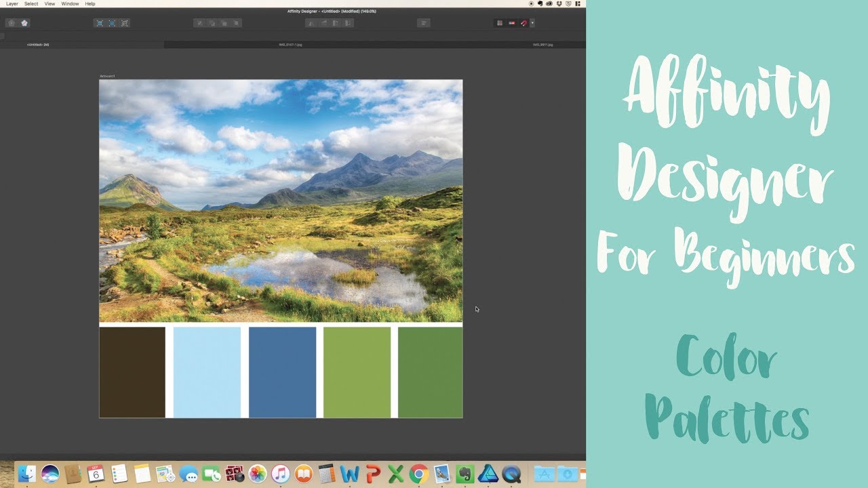Switch to the IMG_9911.jpg document tab

[x=542, y=45]
